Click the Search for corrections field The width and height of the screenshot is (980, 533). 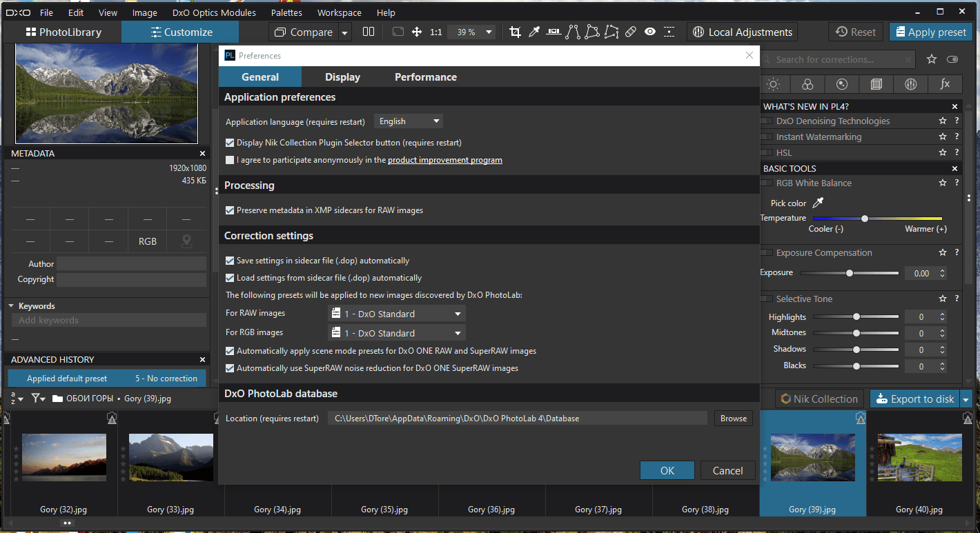839,59
